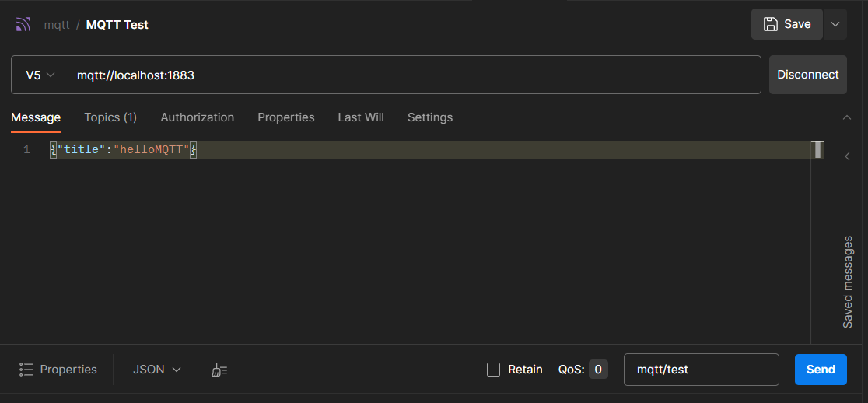The width and height of the screenshot is (868, 403).
Task: Click the floppy disk Save icon
Action: (770, 24)
